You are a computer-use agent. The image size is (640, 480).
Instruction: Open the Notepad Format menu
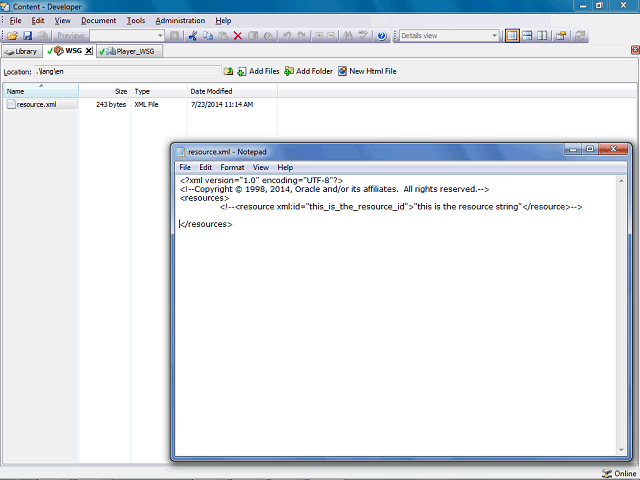point(232,167)
